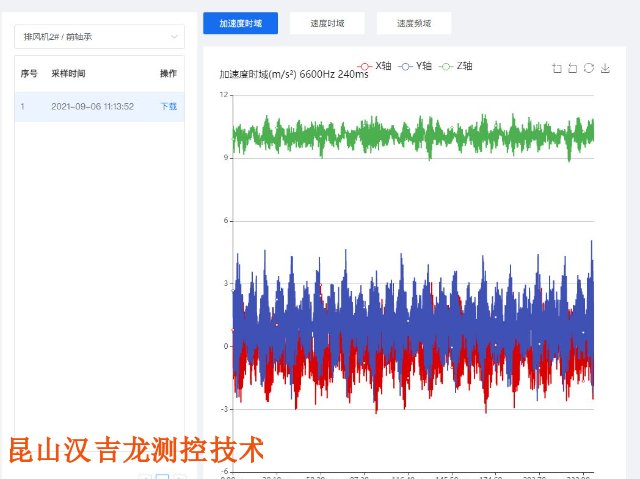This screenshot has height=479, width=640.
Task: Select the 2021-09-06 11:13:52 sample row
Action: (x=92, y=106)
